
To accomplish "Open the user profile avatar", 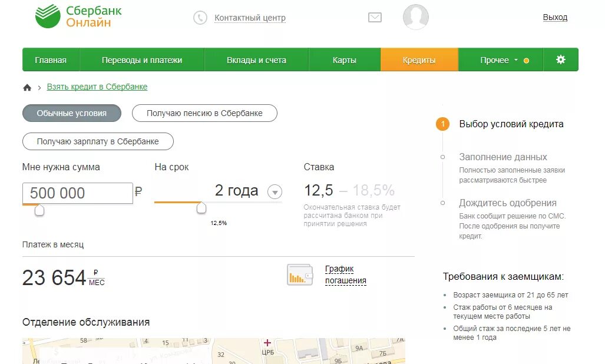I will point(415,17).
